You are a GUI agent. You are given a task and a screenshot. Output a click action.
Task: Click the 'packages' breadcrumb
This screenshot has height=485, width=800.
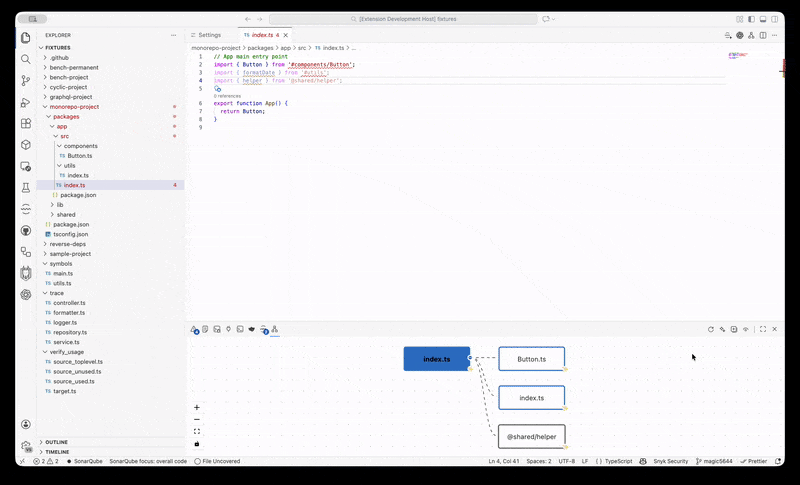click(x=260, y=48)
